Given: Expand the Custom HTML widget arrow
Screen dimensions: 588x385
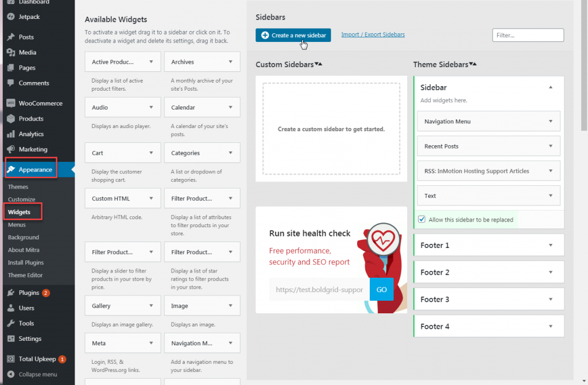Looking at the screenshot, I should point(151,199).
